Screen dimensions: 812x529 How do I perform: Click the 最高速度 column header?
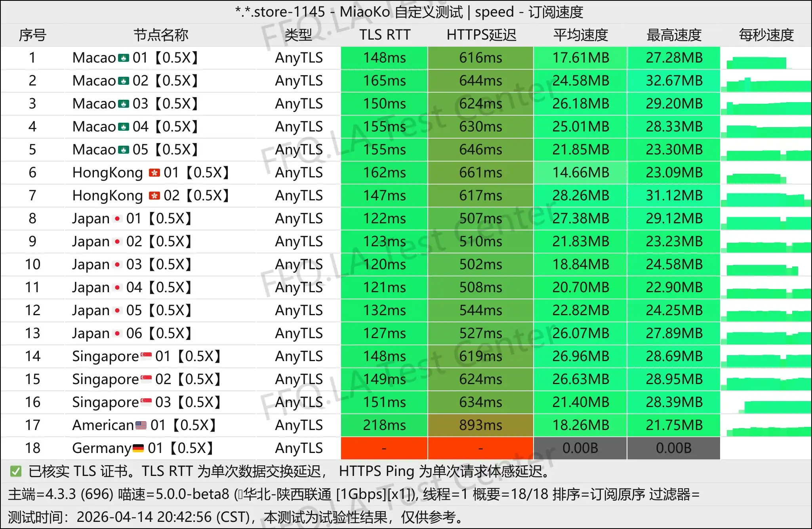point(674,35)
